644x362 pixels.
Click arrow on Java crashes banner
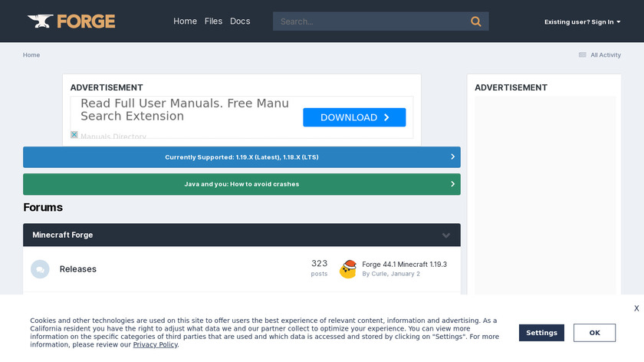click(452, 184)
